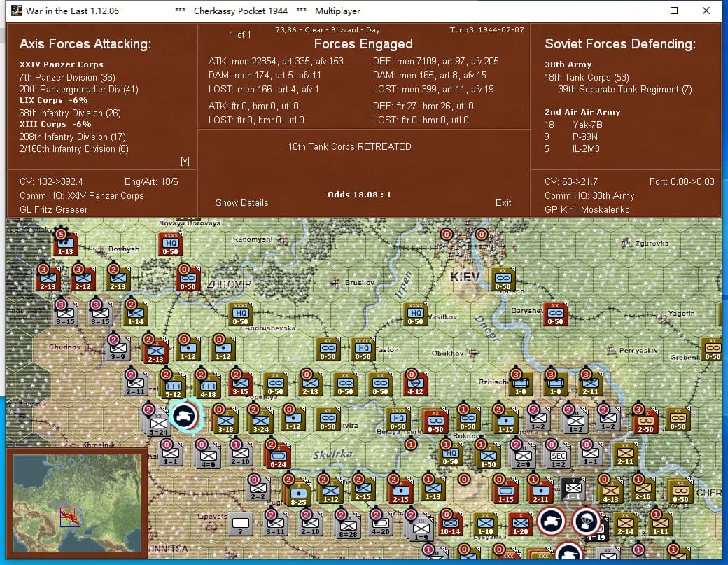Exit the combat resolution report
This screenshot has height=565, width=728.
(503, 202)
